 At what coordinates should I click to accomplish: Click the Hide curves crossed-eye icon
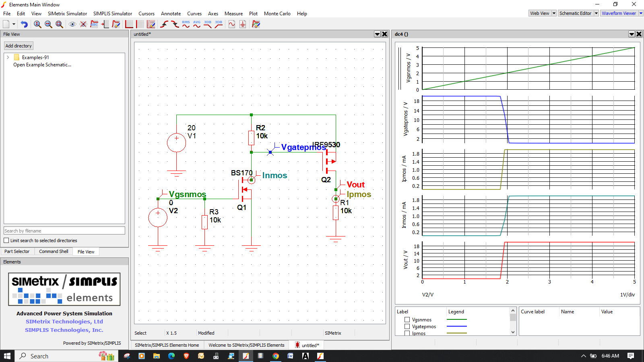[x=83, y=24]
